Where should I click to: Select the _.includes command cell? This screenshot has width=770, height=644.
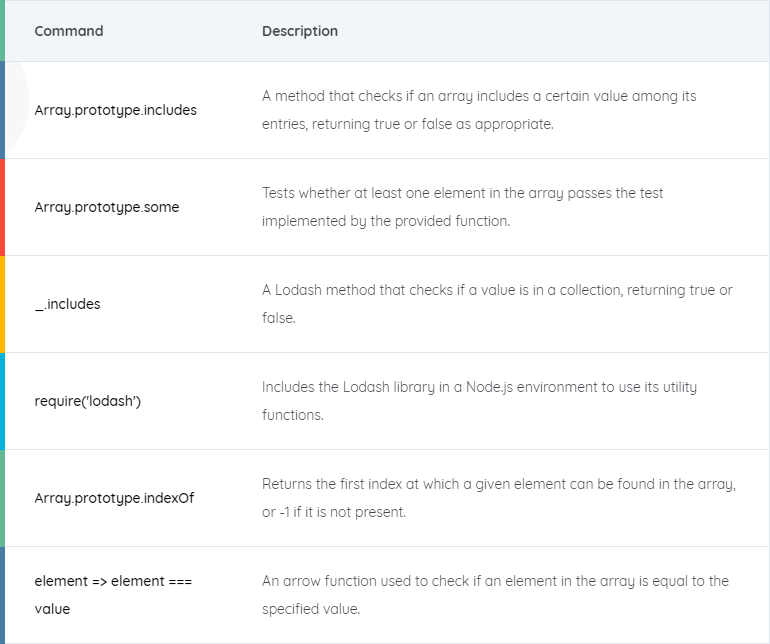coord(67,304)
